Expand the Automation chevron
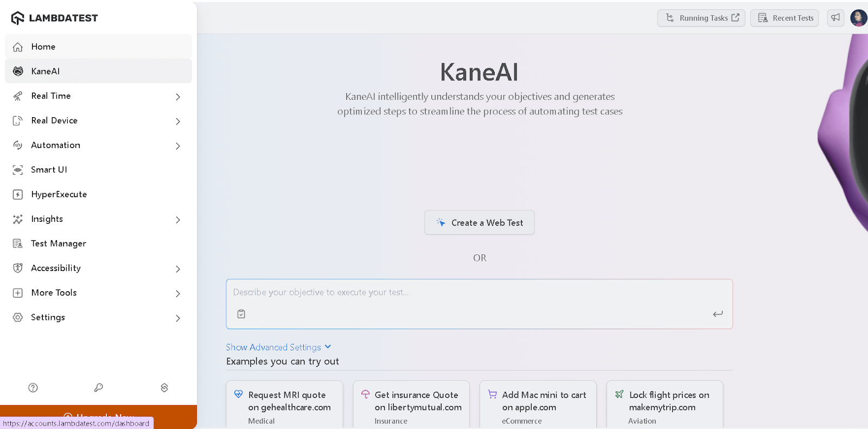 point(178,146)
